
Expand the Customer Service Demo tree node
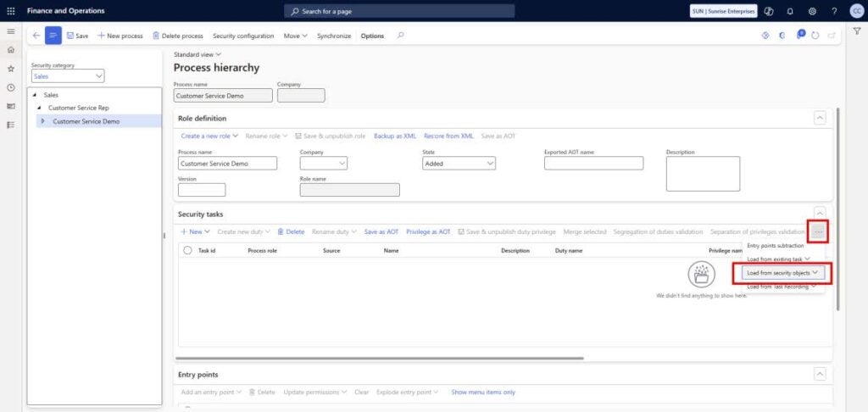(x=43, y=120)
